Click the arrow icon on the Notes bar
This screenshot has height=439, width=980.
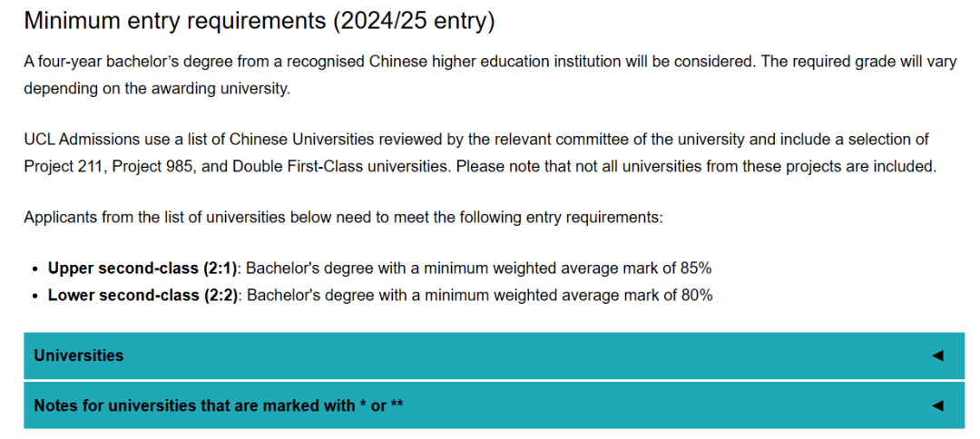tap(937, 405)
